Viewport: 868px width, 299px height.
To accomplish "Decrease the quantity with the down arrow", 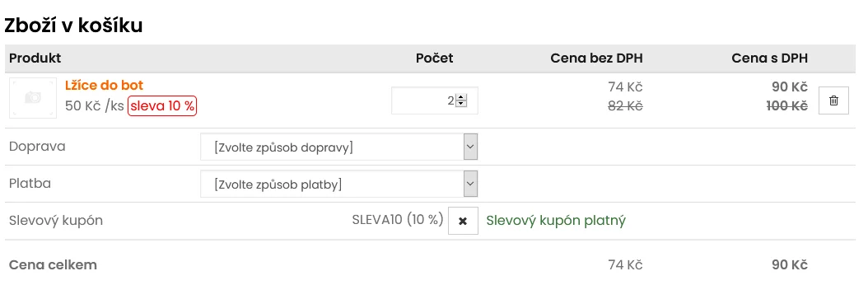I will (461, 104).
